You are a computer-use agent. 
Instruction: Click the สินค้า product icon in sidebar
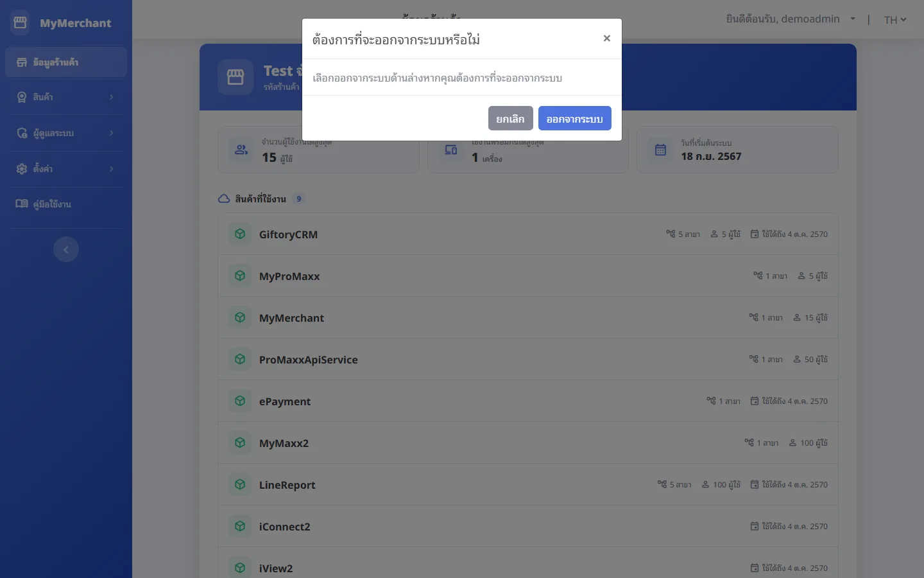click(x=22, y=97)
